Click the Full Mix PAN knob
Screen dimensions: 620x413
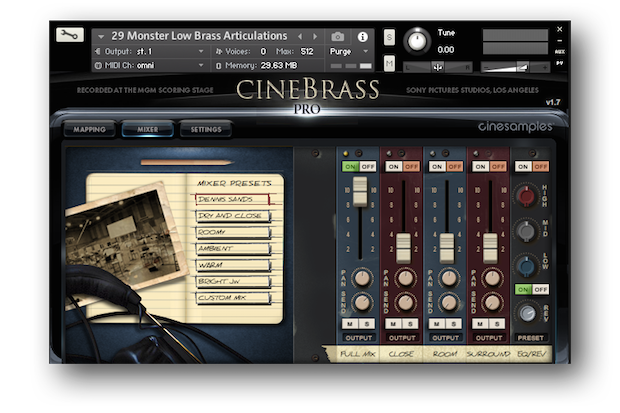(361, 278)
